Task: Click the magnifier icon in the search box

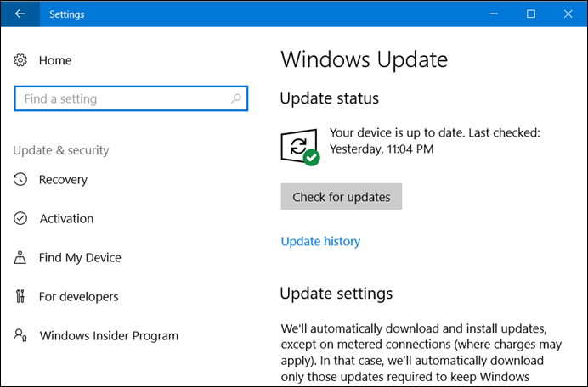Action: (x=236, y=98)
